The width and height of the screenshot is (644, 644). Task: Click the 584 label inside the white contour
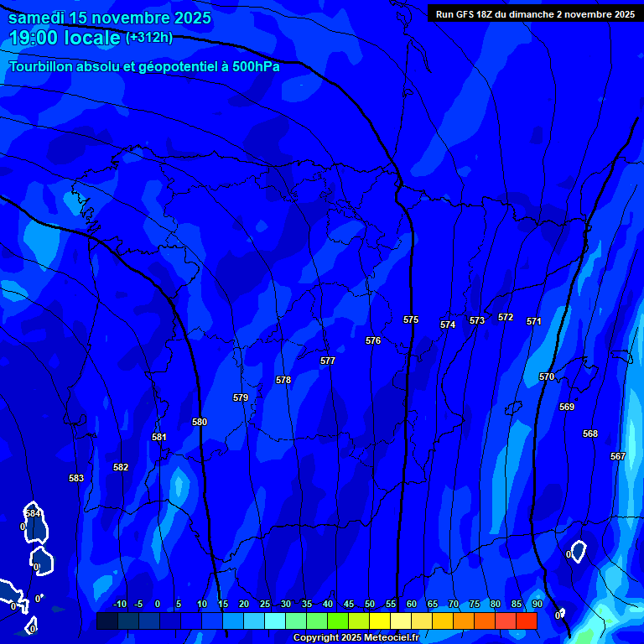(33, 513)
